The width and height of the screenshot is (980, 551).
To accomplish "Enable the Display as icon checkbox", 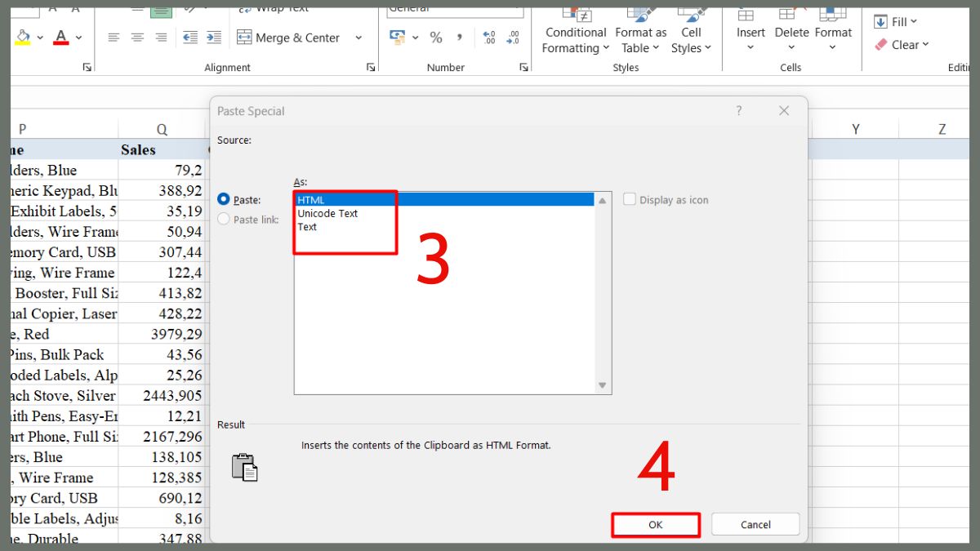I will (x=630, y=199).
